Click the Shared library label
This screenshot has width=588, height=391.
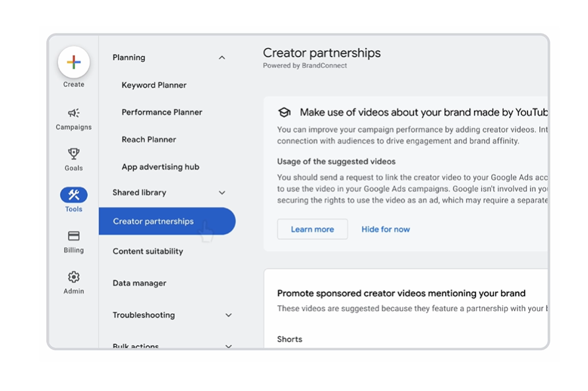pyautogui.click(x=140, y=193)
